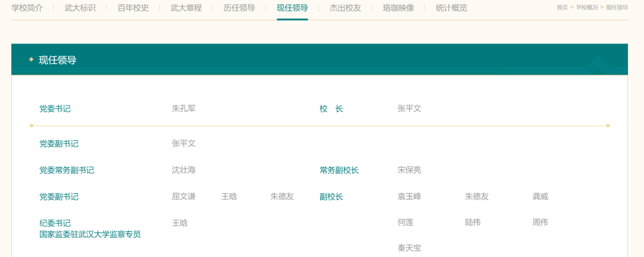View the 珞珈映像 tab
The image size is (644, 257).
coord(398,8)
